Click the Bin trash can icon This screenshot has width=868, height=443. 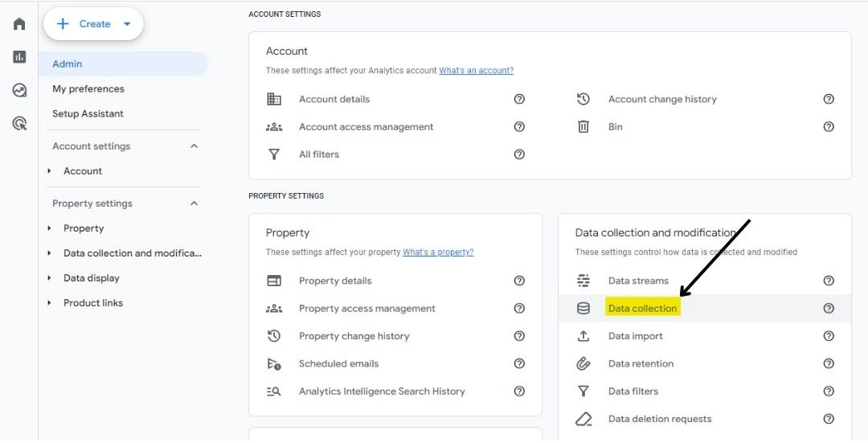click(583, 127)
